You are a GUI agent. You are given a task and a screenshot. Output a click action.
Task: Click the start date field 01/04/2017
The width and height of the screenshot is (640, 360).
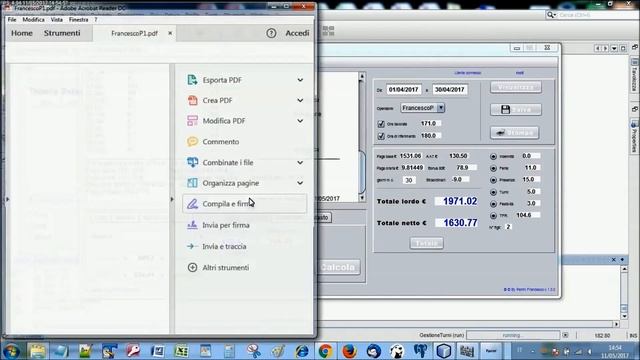[404, 89]
